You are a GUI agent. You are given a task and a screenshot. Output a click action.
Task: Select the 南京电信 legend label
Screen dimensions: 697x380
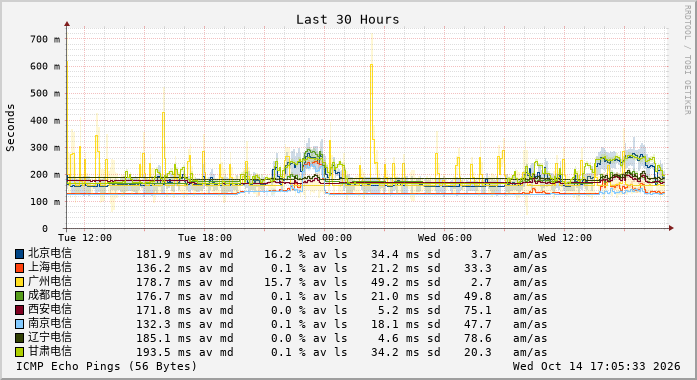(x=50, y=324)
